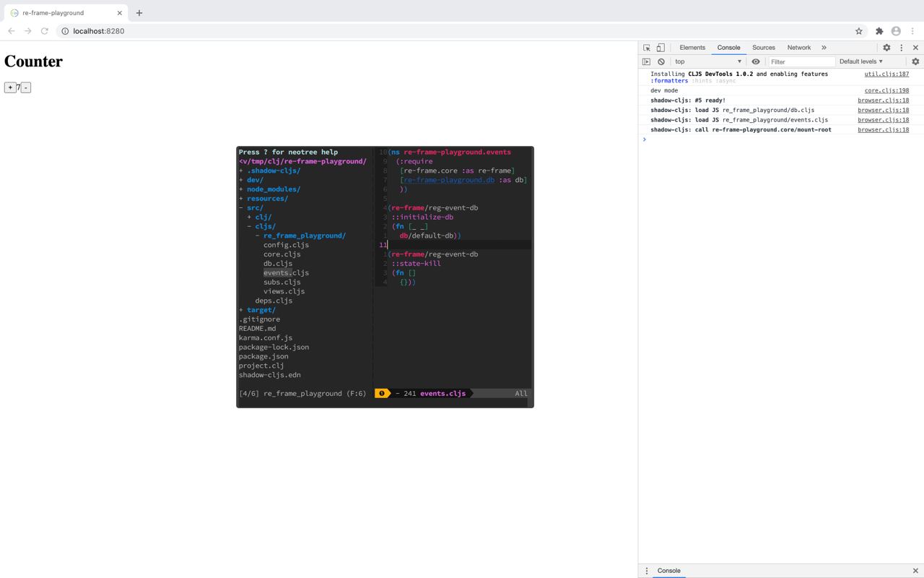
Task: Open DevTools settings gear in the main tab bar
Action: pyautogui.click(x=886, y=48)
